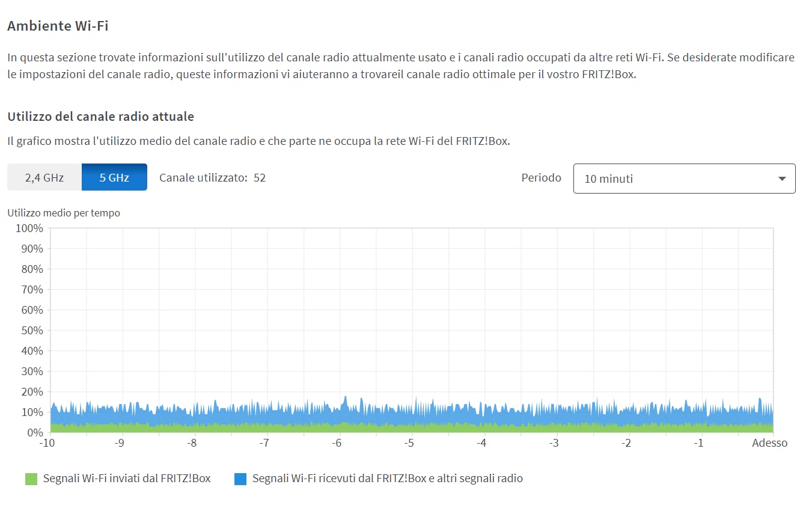Screen dimensions: 812x511
Task: Click legend text Segnali Wi-Fi ricevuti dal FRITZ!Box
Action: tap(387, 479)
